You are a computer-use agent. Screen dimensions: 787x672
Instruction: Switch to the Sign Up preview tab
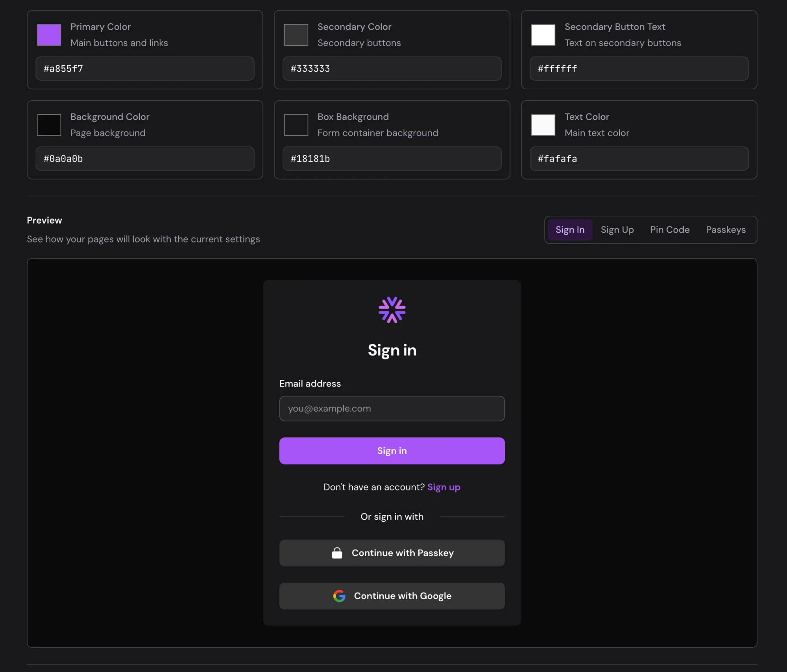pos(617,230)
